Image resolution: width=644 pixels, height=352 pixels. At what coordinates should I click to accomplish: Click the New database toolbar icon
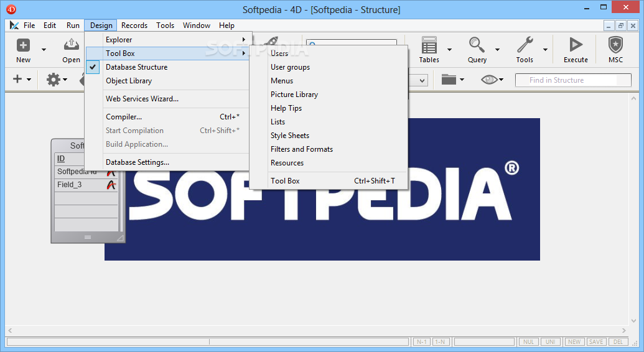[23, 45]
